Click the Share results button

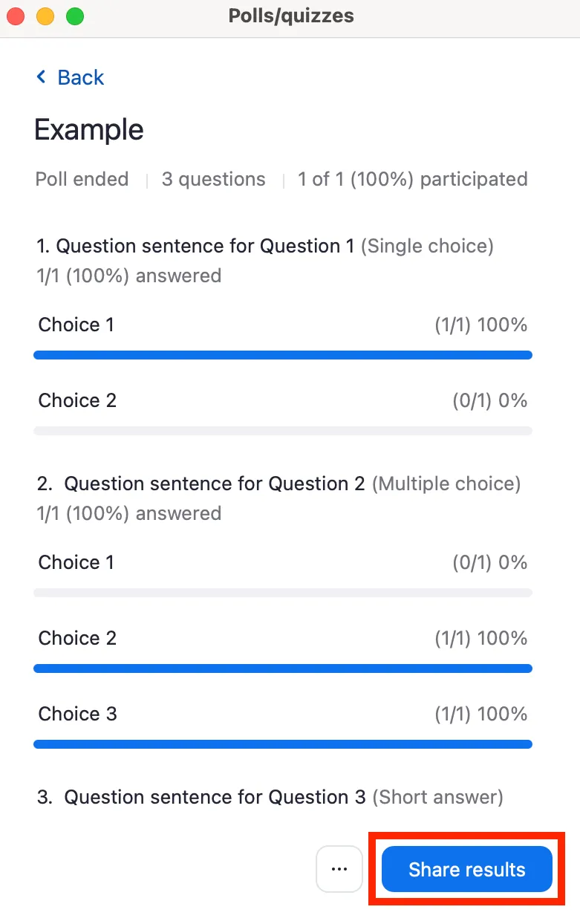466,869
